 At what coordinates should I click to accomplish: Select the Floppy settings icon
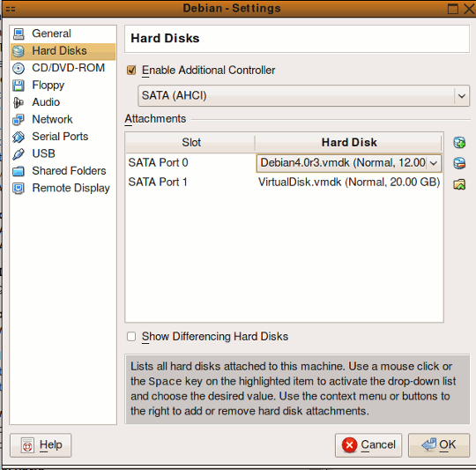point(19,86)
